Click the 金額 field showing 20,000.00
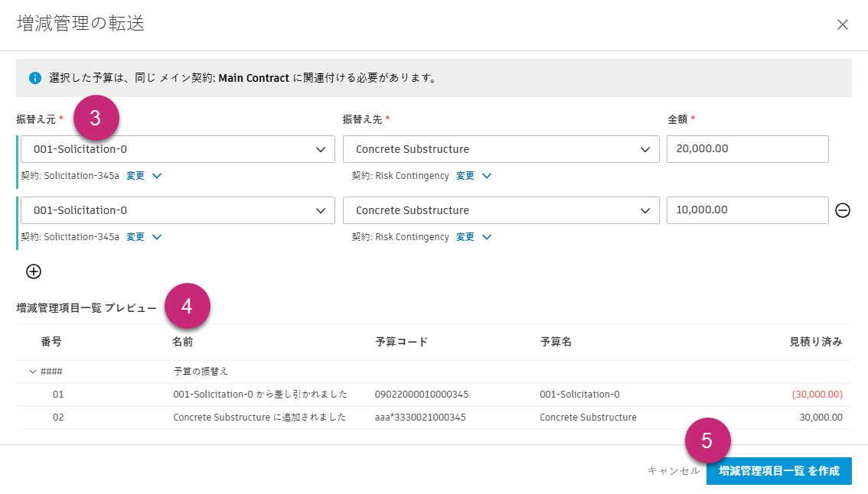868x494 pixels. pyautogui.click(x=748, y=149)
